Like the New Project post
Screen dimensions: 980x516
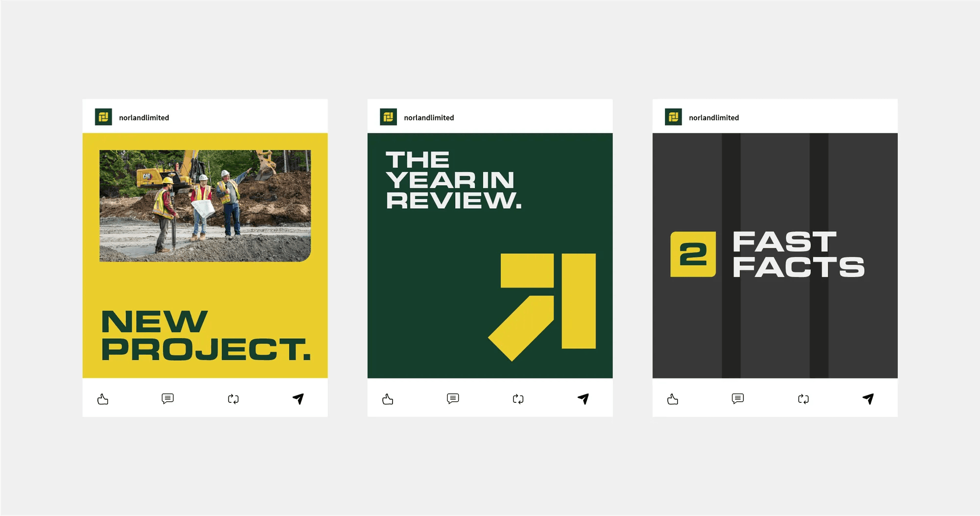coord(103,399)
